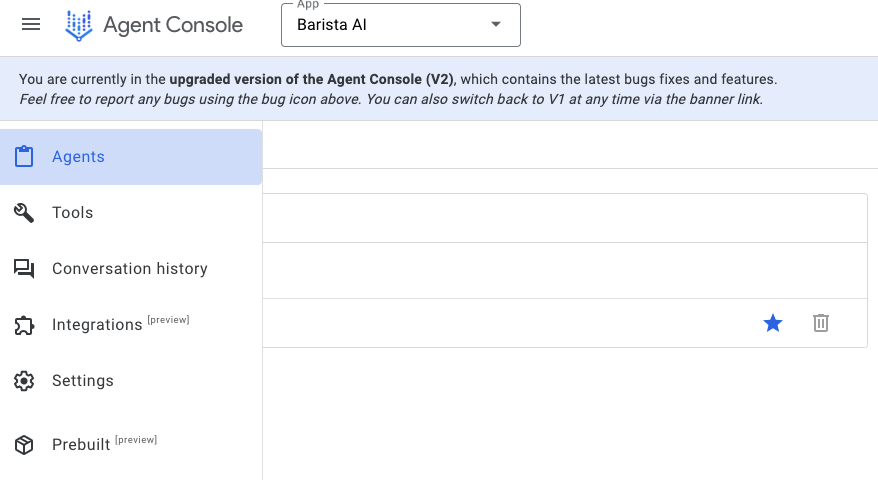878x480 pixels.
Task: Delete the agent using the trash icon
Action: pyautogui.click(x=821, y=323)
